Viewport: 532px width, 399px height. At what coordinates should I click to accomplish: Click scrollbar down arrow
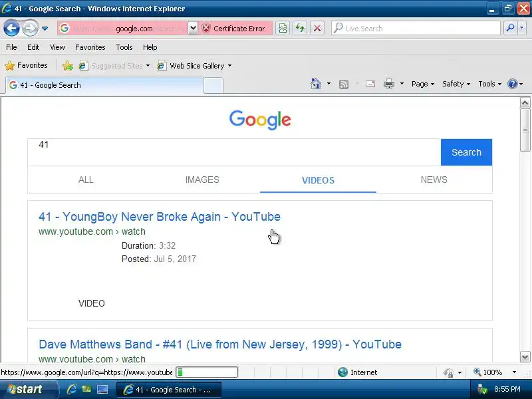525,357
